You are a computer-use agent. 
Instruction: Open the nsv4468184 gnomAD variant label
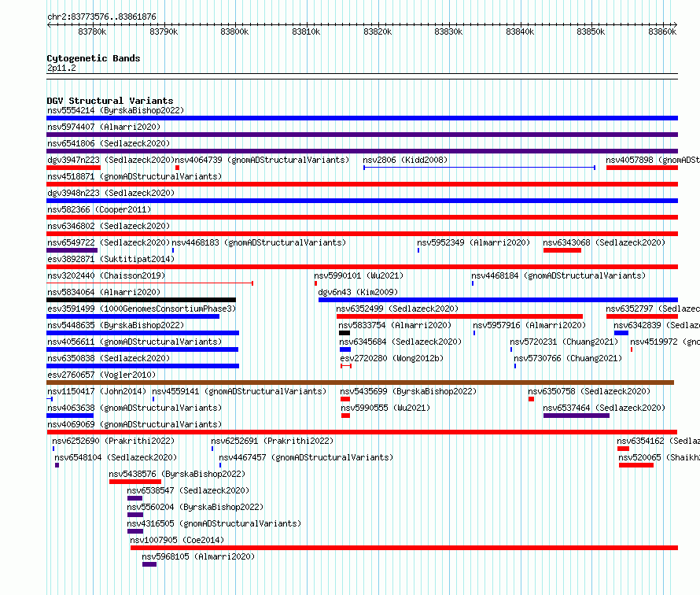point(558,275)
